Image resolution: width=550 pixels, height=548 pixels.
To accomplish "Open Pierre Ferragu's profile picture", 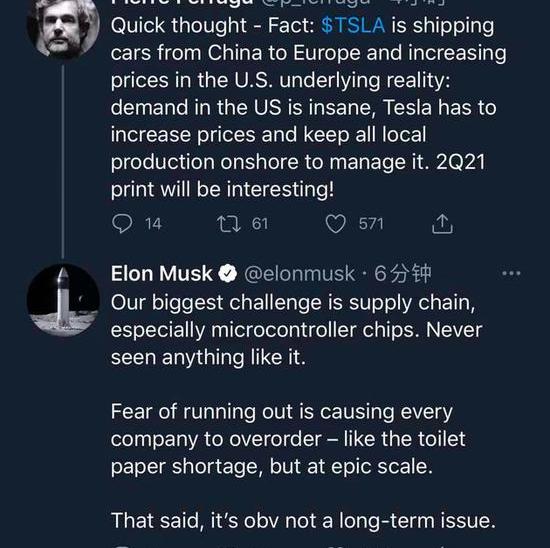I will 63,26.
